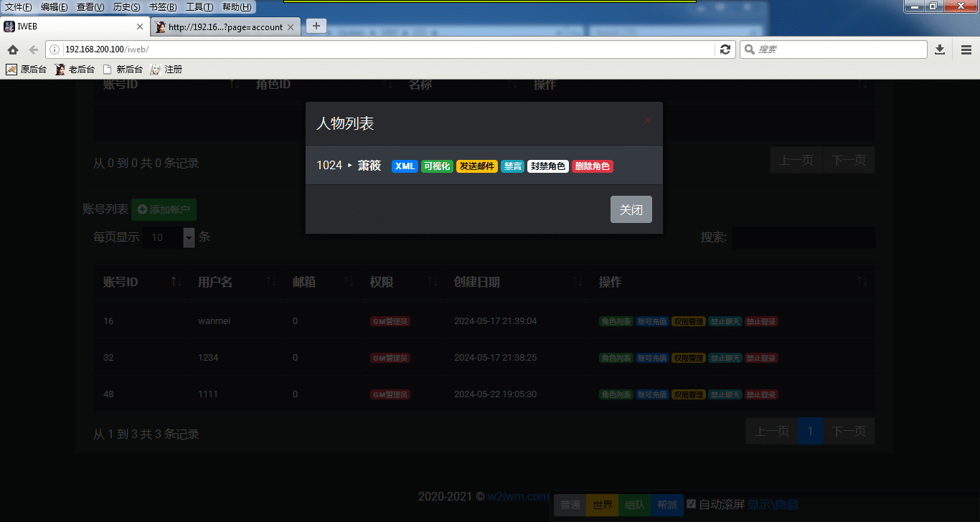Open the 工具(T) menu
This screenshot has width=980, height=522.
click(x=199, y=7)
